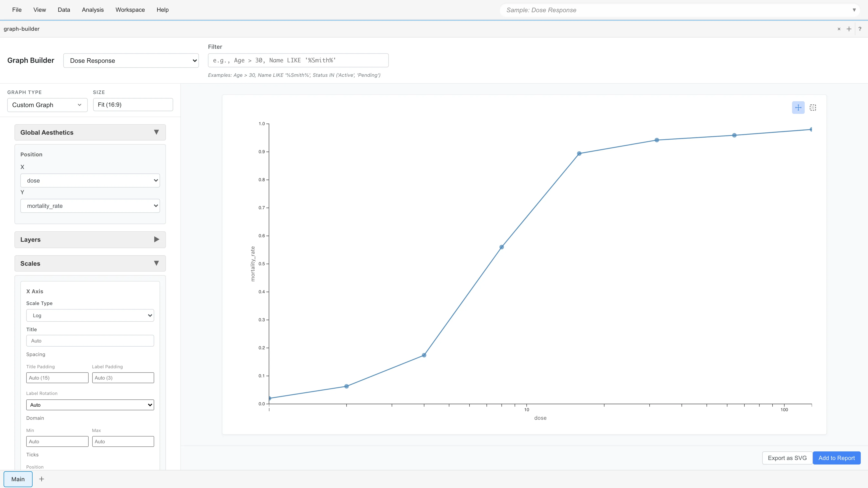Image resolution: width=868 pixels, height=488 pixels.
Task: Close the graph-builder panel with X icon
Action: click(x=839, y=29)
